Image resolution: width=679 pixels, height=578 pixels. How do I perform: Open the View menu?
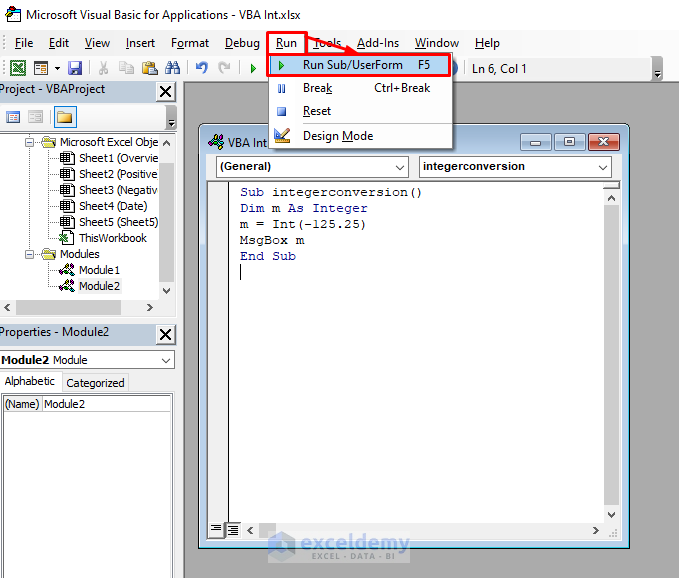(x=97, y=43)
